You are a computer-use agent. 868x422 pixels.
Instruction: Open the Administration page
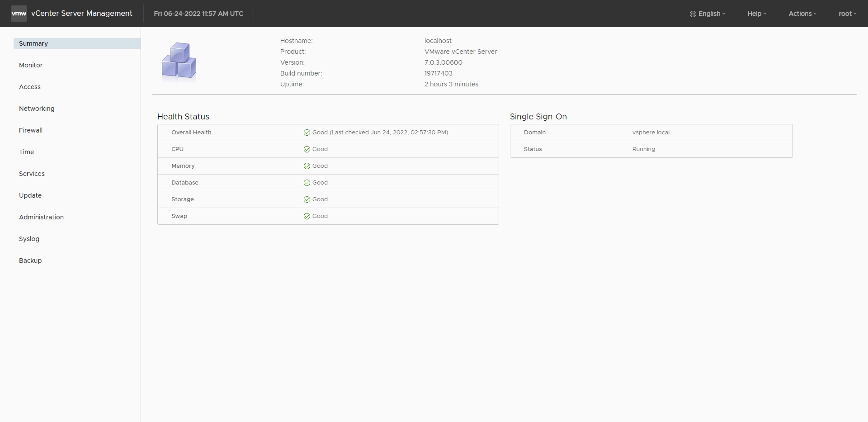coord(41,217)
